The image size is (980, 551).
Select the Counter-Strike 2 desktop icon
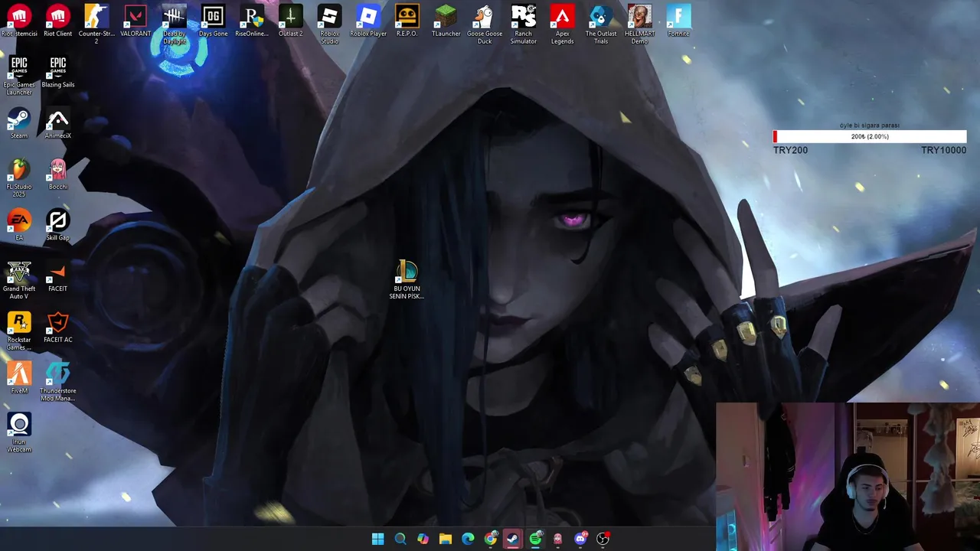coord(96,24)
